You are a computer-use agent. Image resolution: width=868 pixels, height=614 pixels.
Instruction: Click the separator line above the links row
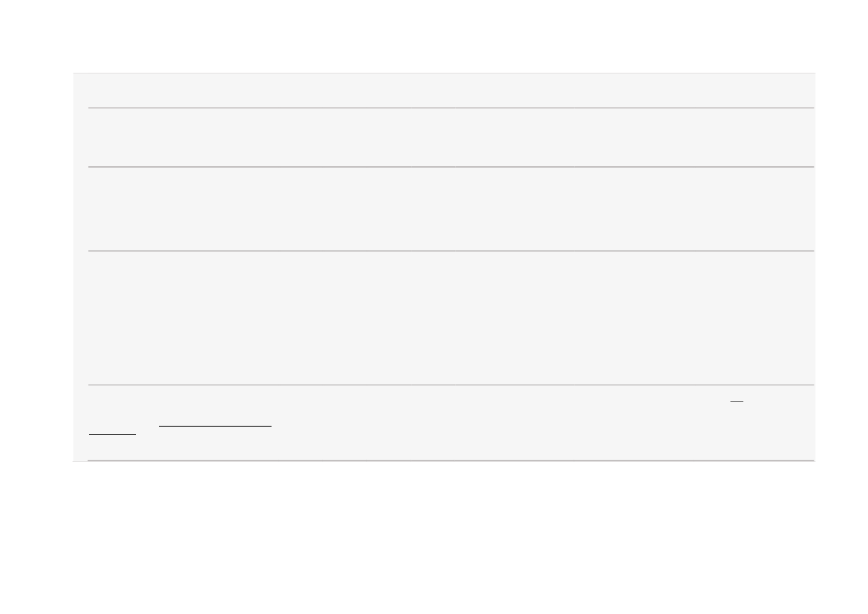[x=451, y=385]
